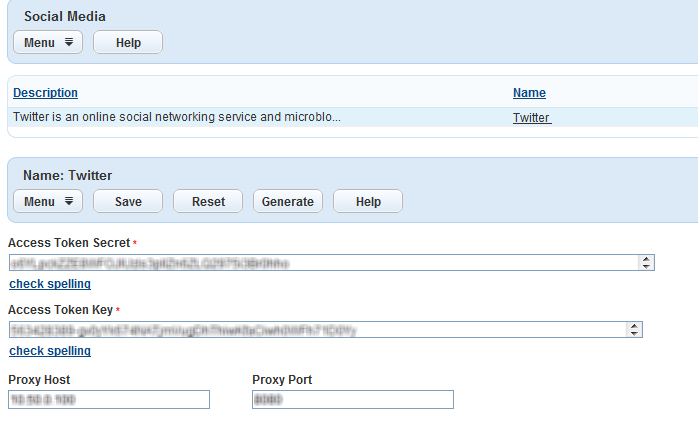This screenshot has width=698, height=432.
Task: Focus the Access Token Secret text field
Action: 320,263
